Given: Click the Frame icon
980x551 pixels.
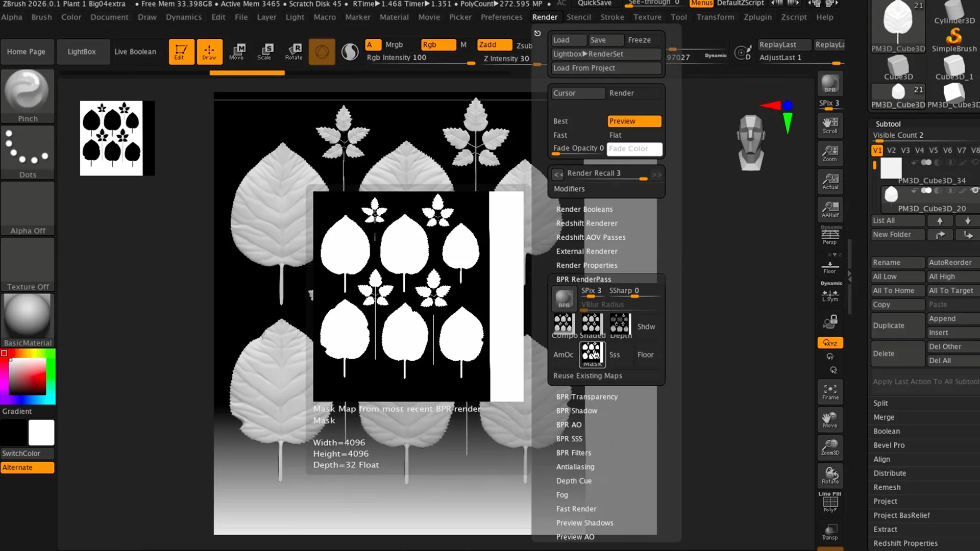Looking at the screenshot, I should click(x=830, y=392).
